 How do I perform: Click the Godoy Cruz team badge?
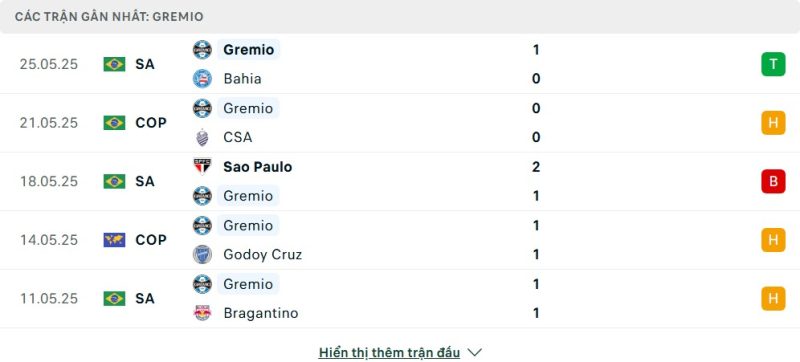203,254
